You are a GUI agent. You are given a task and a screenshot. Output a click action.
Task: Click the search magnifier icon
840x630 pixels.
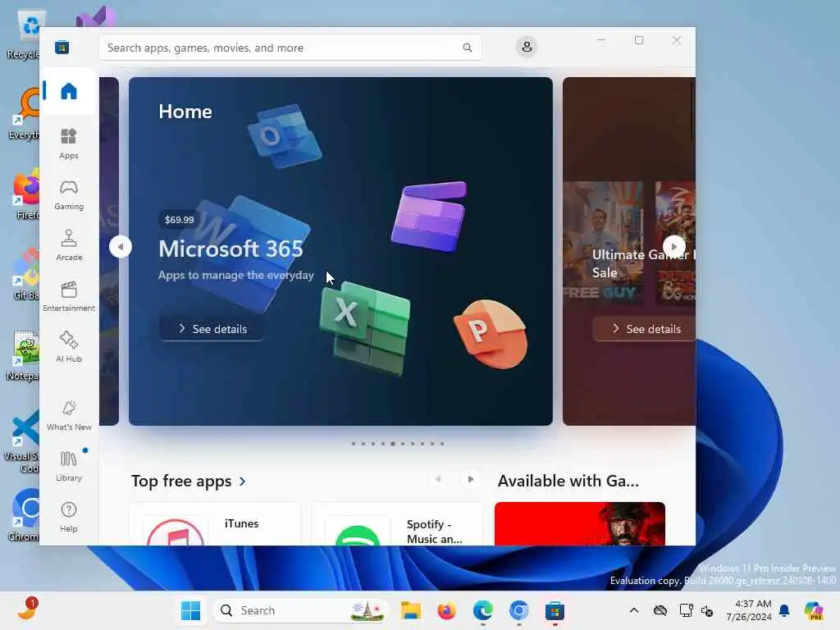467,48
